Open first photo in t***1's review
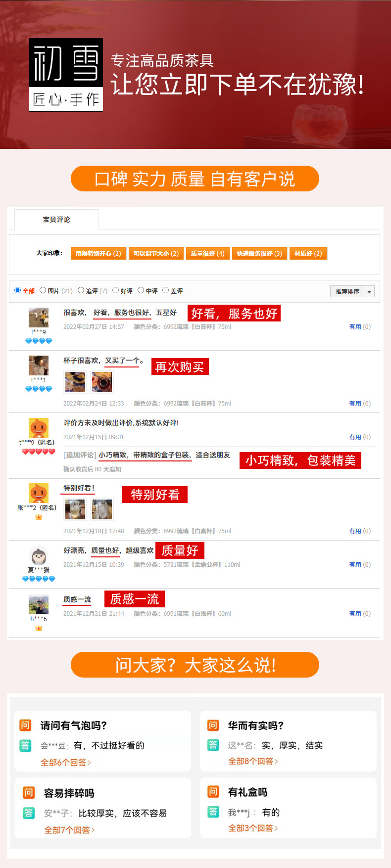Screen dimensions: 391x868 click(x=75, y=382)
